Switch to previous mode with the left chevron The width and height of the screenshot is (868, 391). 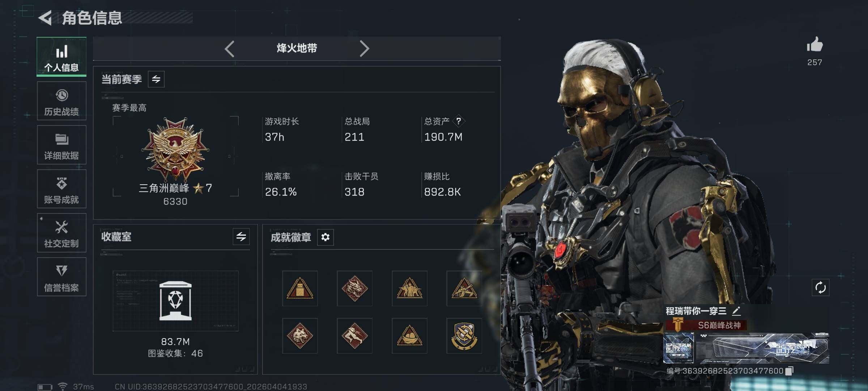(x=229, y=49)
